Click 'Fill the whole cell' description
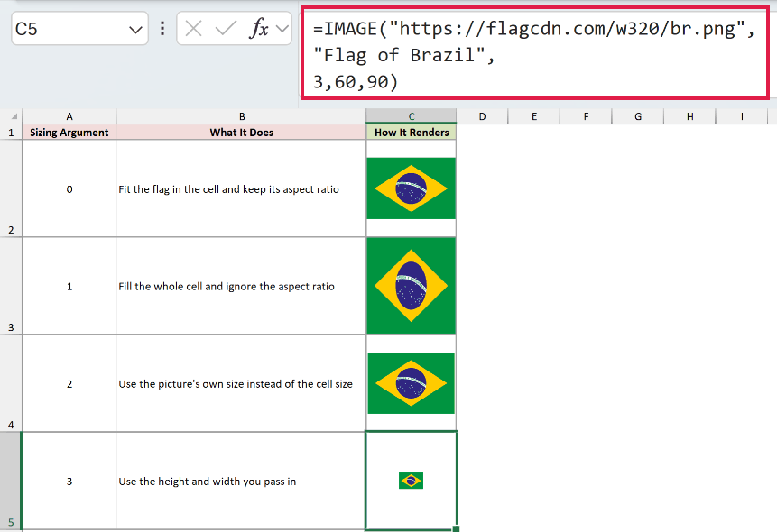777x532 pixels. pyautogui.click(x=227, y=287)
